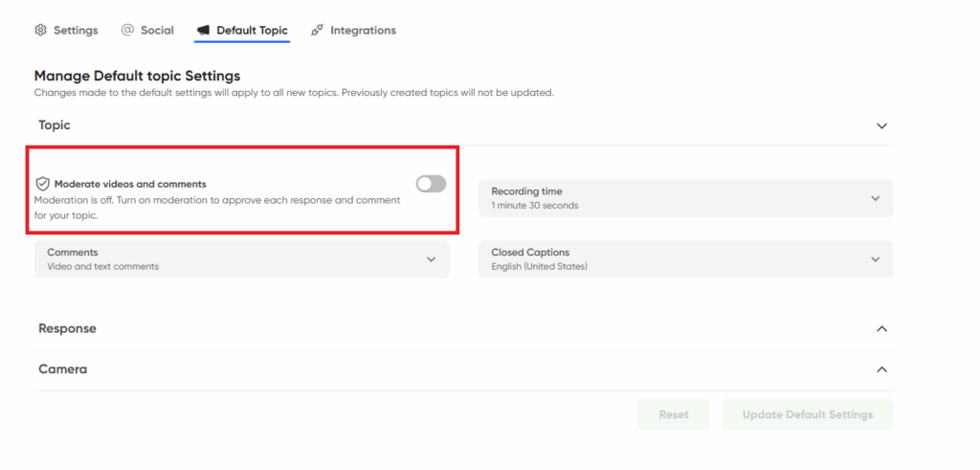Click the Response section heading text
This screenshot has width=980, height=470.
point(67,328)
